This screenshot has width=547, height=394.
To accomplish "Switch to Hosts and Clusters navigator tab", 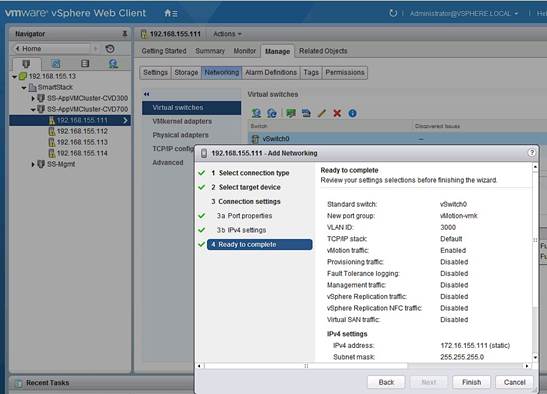I will (x=26, y=64).
